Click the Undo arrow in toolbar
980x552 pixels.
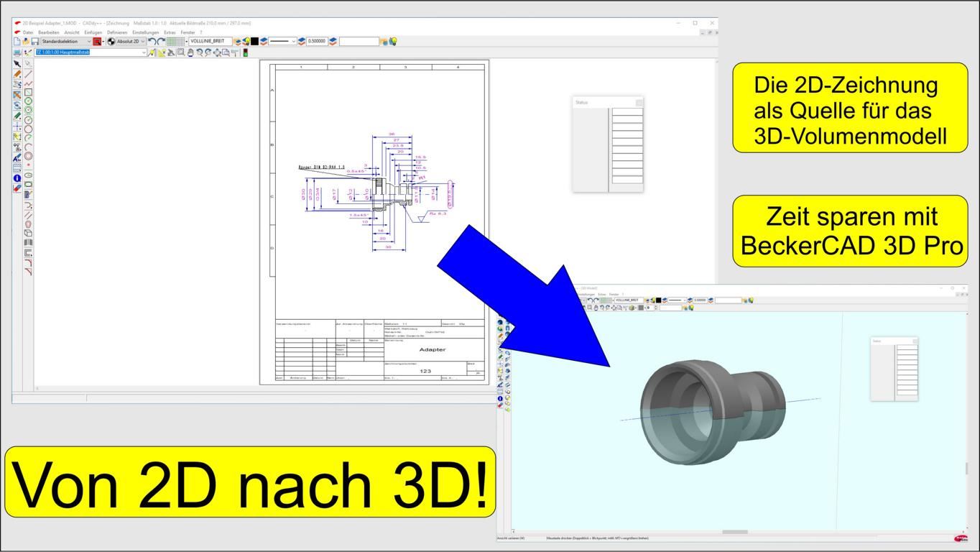click(x=152, y=42)
